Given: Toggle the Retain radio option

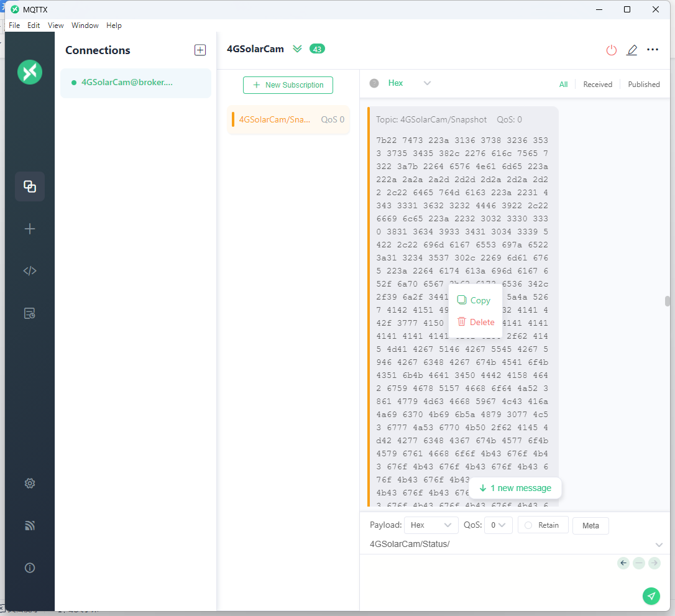Looking at the screenshot, I should pyautogui.click(x=543, y=525).
